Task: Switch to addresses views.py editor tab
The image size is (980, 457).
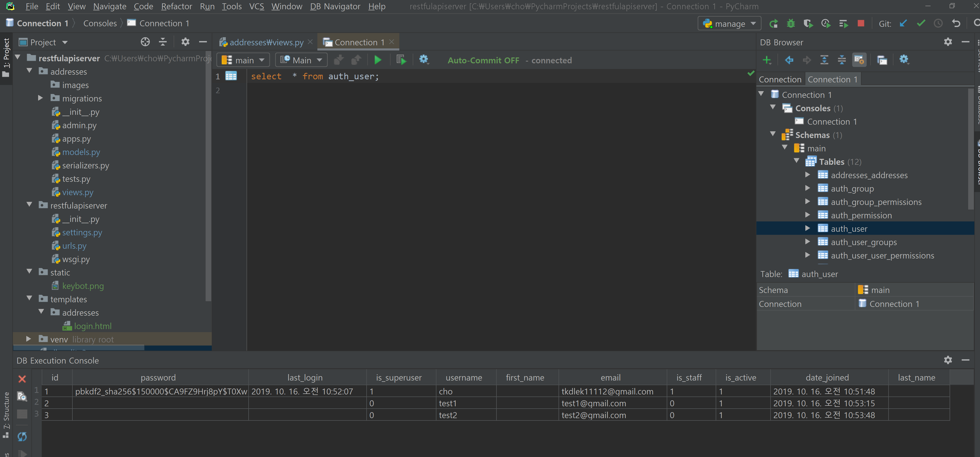Action: click(266, 42)
